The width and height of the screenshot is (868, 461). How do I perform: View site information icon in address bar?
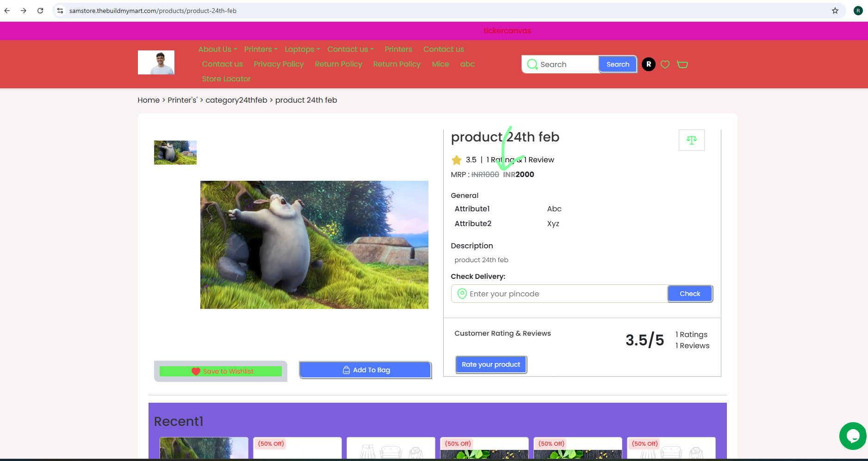[x=60, y=11]
